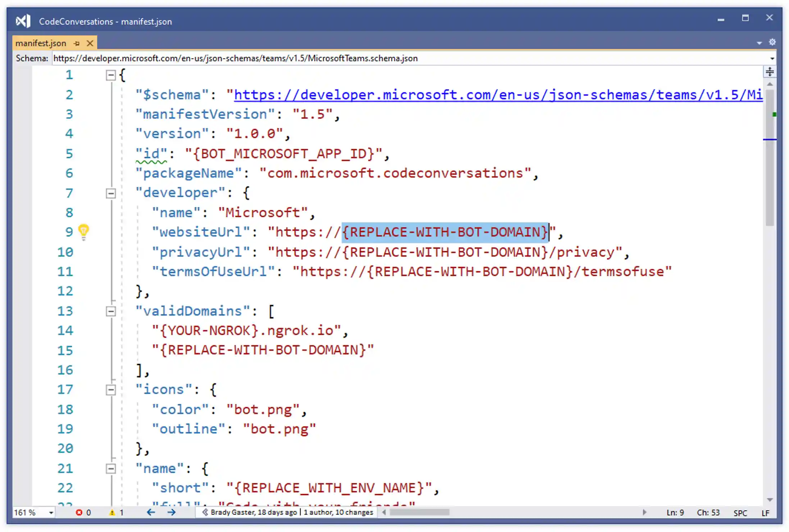Viewport: 789px width, 532px height.
Task: Navigate backward with left arrow
Action: tap(151, 512)
